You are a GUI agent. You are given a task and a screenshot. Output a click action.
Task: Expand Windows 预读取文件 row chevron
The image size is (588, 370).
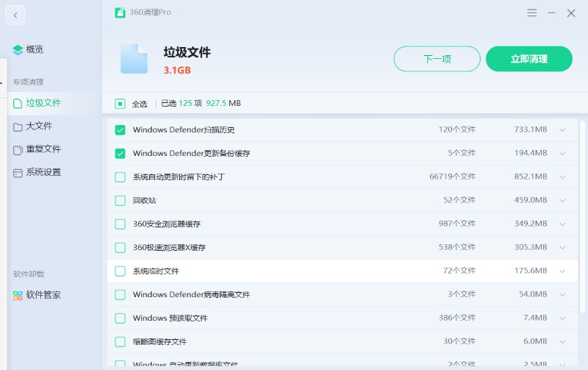pyautogui.click(x=562, y=319)
